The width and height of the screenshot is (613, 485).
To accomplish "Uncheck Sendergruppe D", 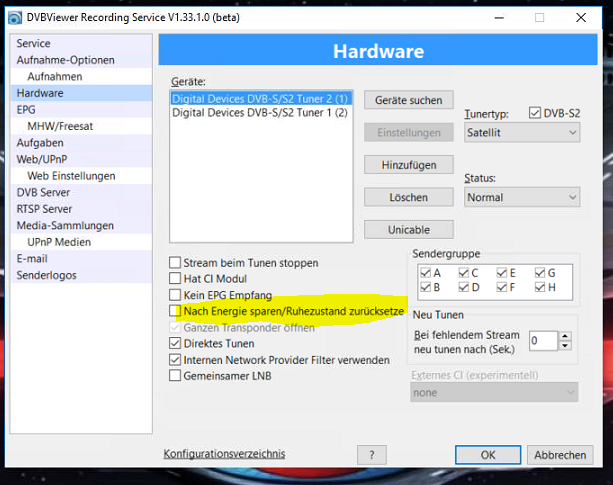I will pos(464,287).
